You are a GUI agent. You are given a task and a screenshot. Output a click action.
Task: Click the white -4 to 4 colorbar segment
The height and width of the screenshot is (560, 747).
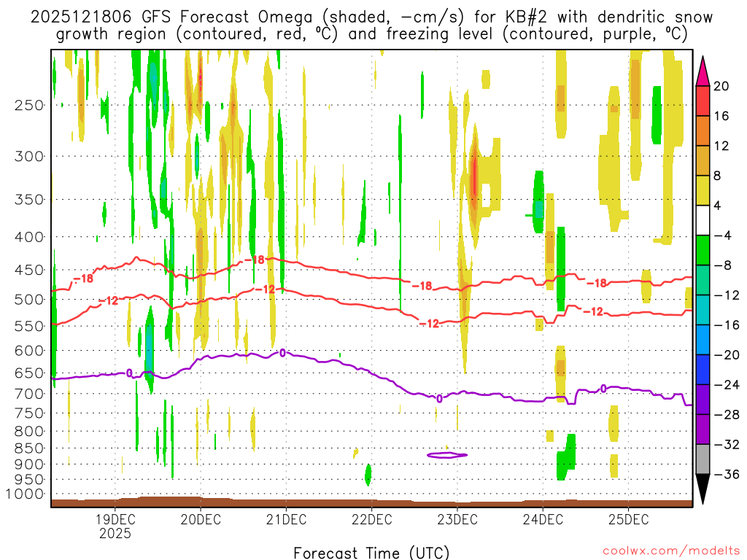pyautogui.click(x=703, y=220)
